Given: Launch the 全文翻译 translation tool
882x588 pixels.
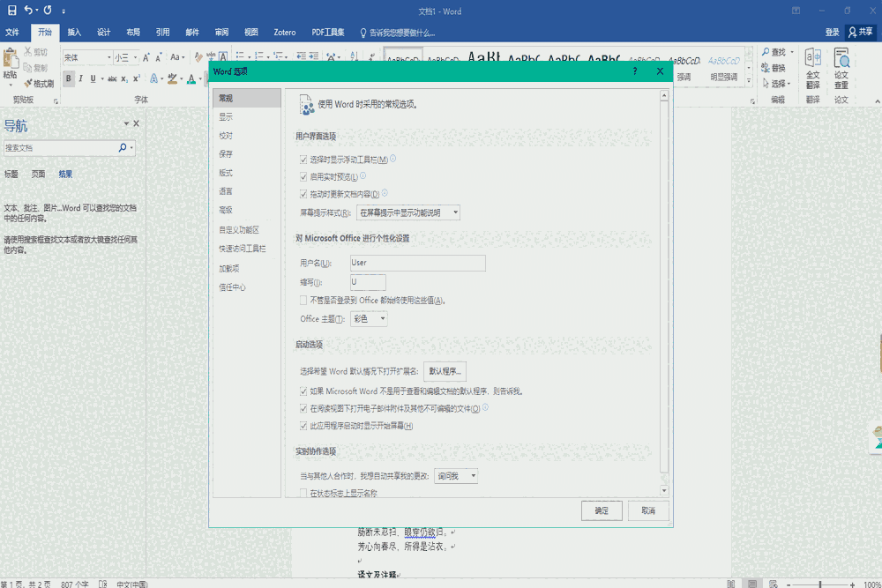Looking at the screenshot, I should [813, 69].
